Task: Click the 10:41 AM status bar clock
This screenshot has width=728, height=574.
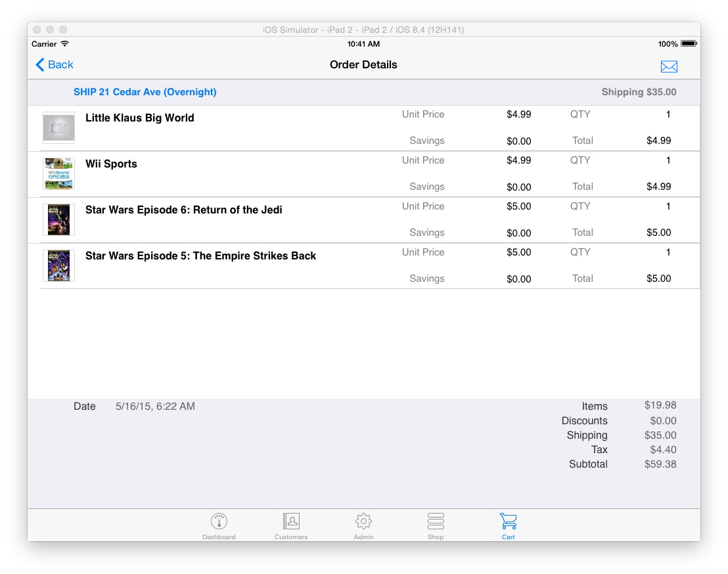Action: [363, 43]
